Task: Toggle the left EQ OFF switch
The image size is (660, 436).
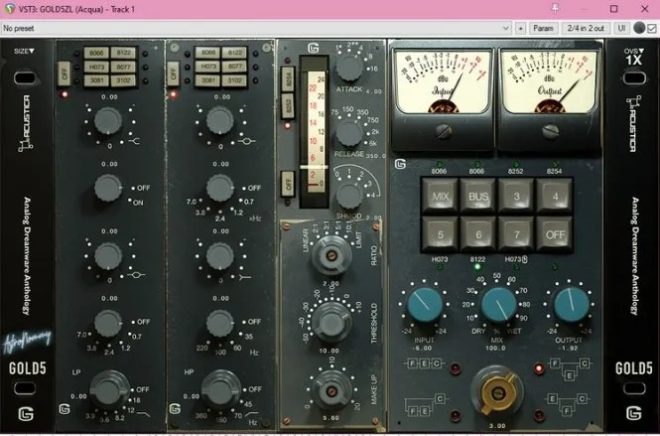Action: click(64, 74)
